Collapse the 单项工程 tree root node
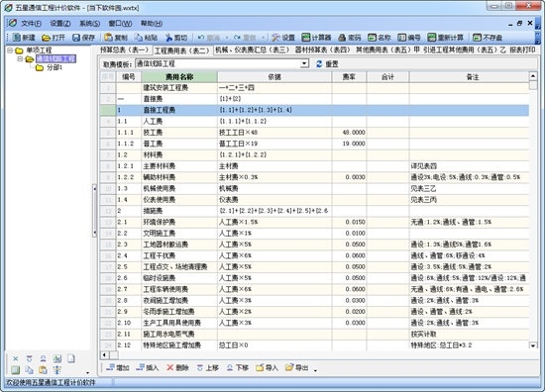Viewport: 545px width, 392px height. click(10, 50)
